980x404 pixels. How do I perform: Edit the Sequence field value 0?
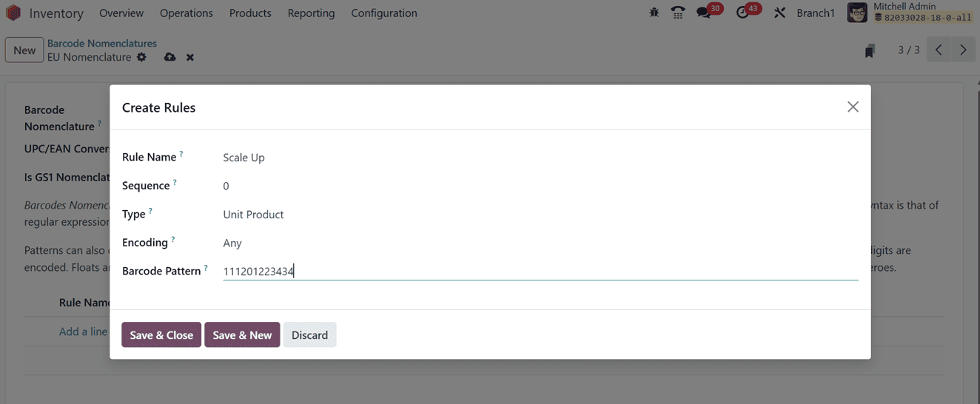540,186
